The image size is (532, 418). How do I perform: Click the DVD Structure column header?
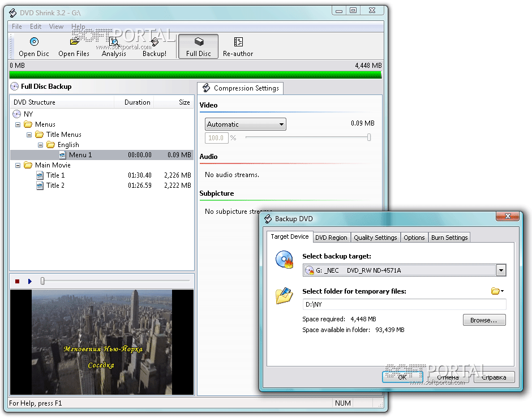[62, 102]
